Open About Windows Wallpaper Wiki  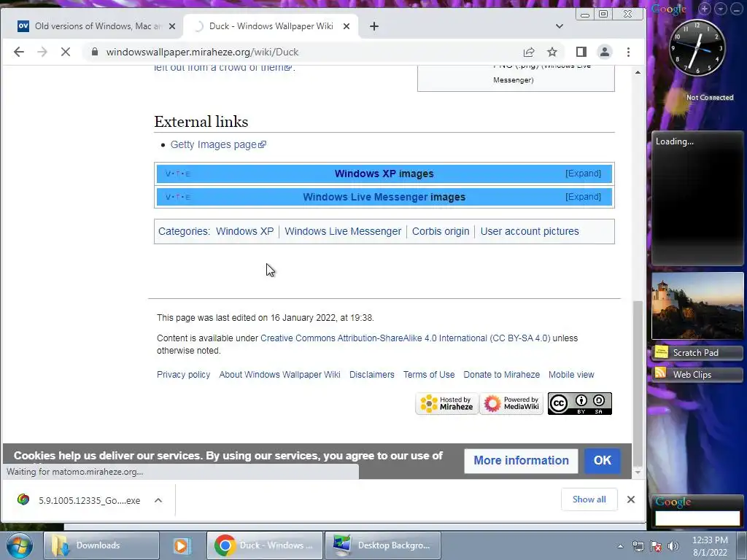click(x=279, y=375)
